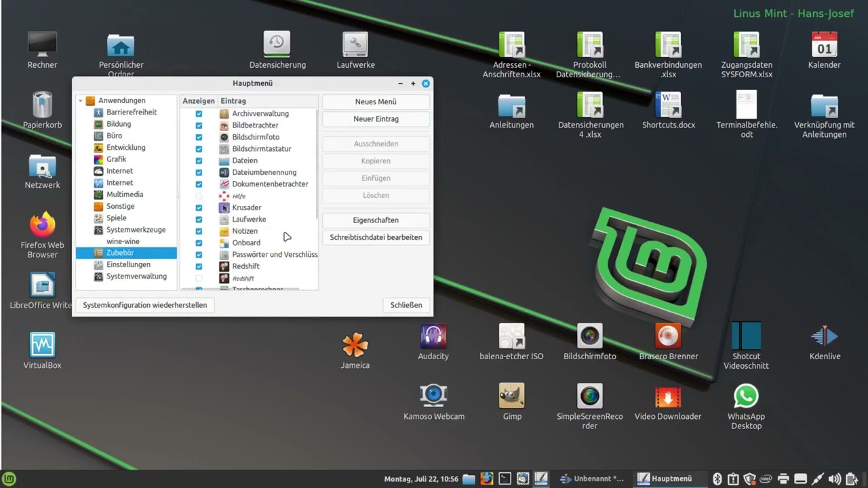Screen dimensions: 868x488
Task: Select the Barrierefreiheit category
Action: pos(132,112)
